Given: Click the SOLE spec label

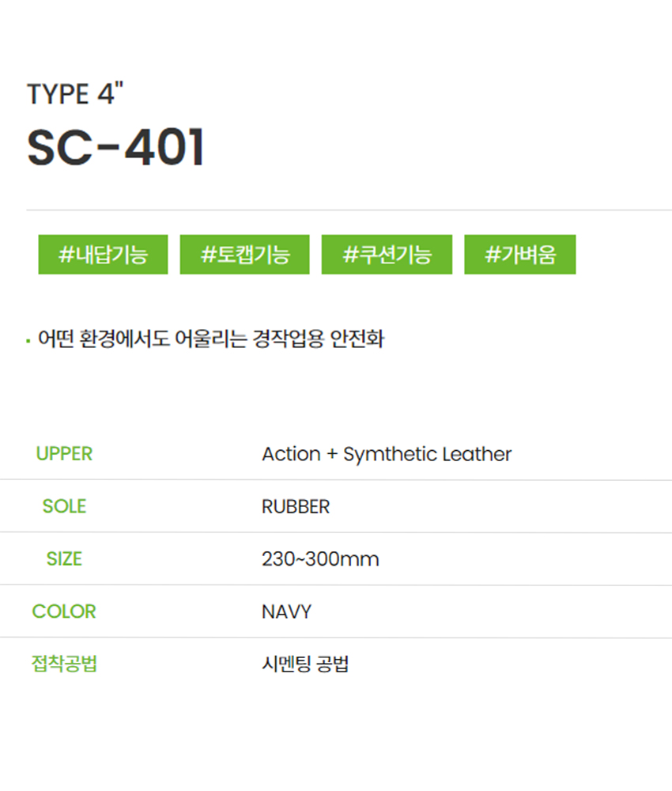Looking at the screenshot, I should (x=64, y=506).
